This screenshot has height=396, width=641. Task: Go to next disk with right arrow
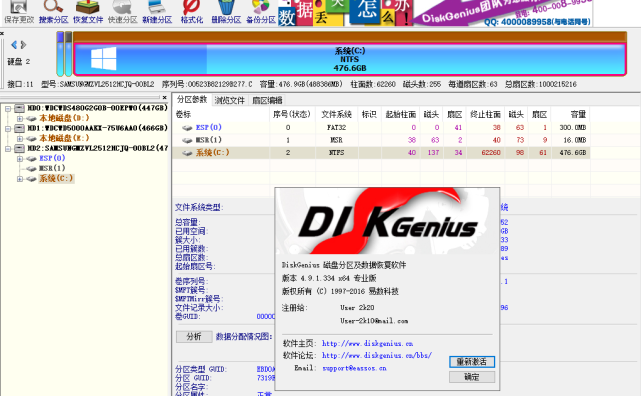23,45
